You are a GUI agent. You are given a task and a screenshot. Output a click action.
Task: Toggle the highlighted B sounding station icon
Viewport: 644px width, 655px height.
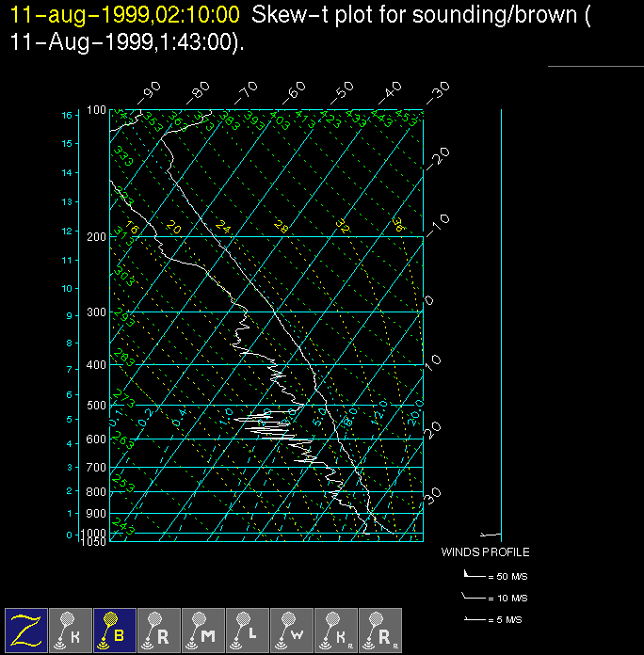(x=115, y=630)
